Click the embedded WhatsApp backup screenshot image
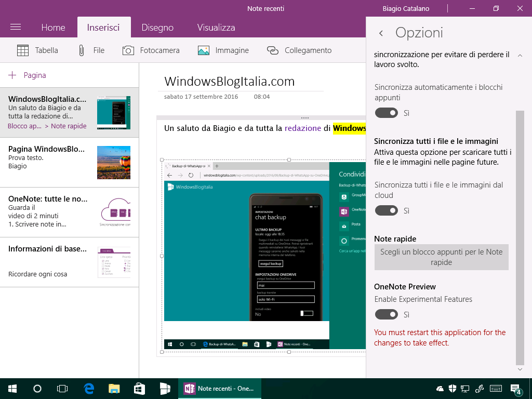 264,256
